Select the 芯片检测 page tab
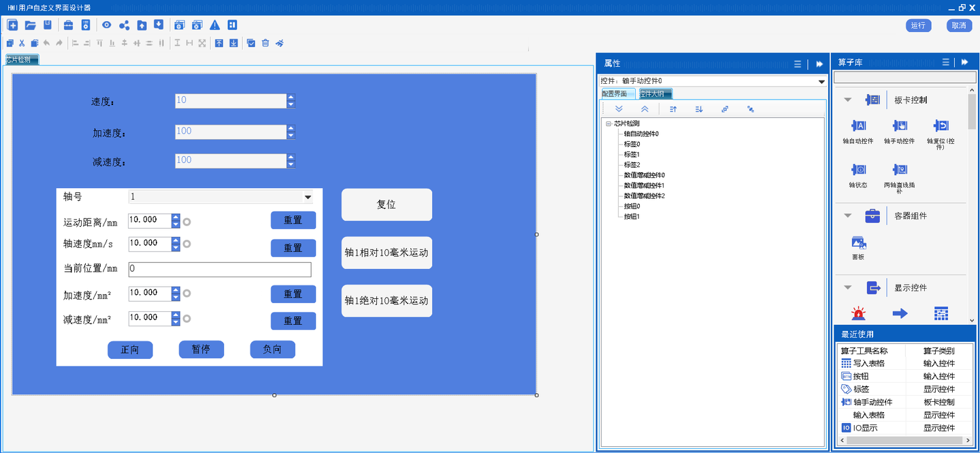The width and height of the screenshot is (980, 453). (x=22, y=60)
